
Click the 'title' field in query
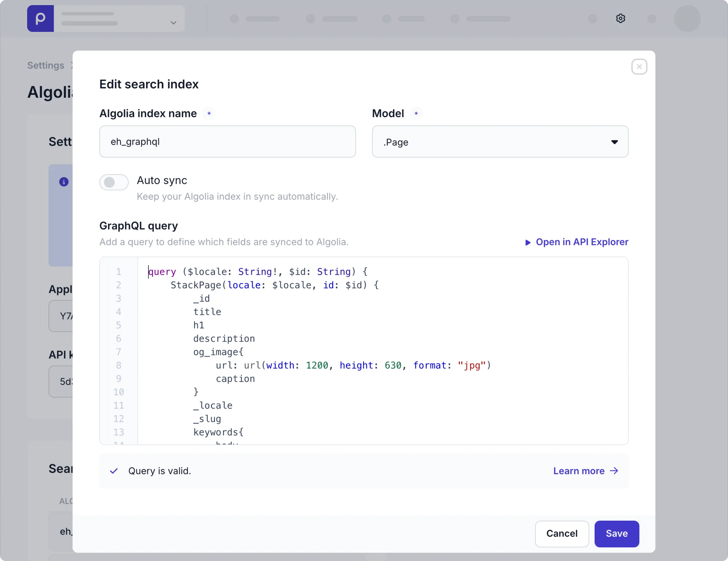(x=207, y=312)
